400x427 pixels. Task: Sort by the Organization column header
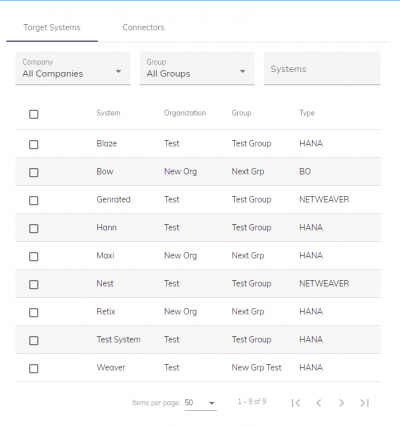185,113
